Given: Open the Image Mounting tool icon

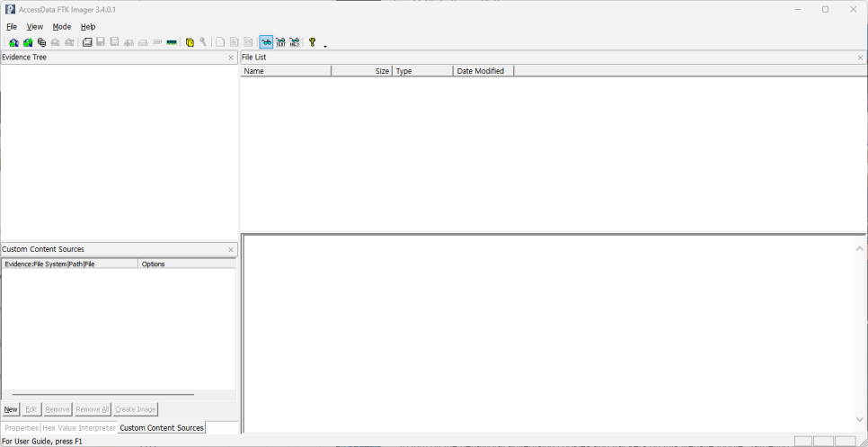Looking at the screenshot, I should click(41, 42).
